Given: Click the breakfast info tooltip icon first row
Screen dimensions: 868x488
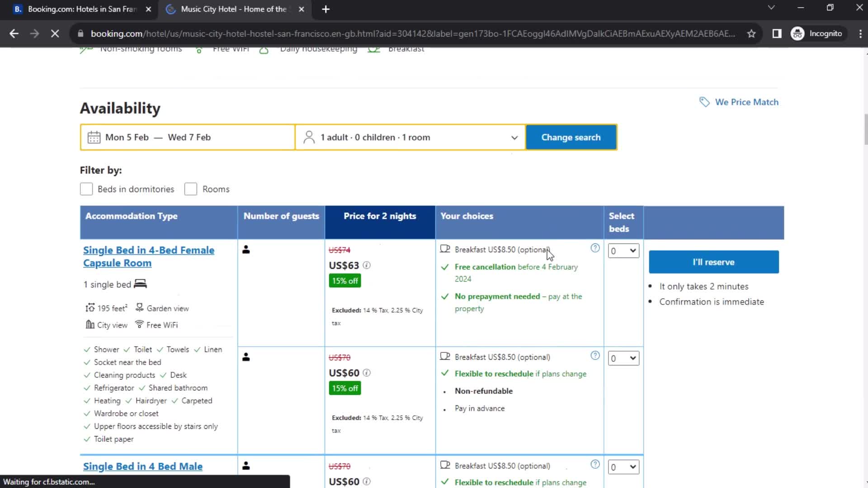Looking at the screenshot, I should click(595, 248).
